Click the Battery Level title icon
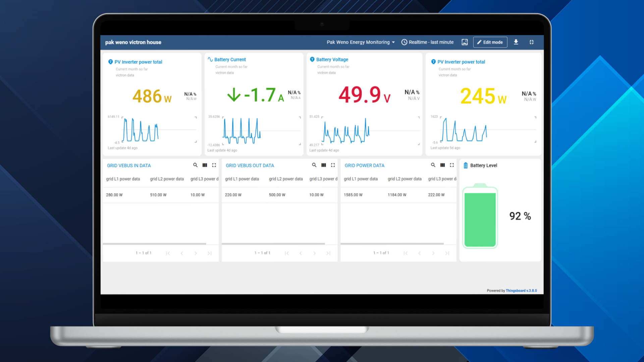Screen dimensions: 644x362 [x=466, y=166]
